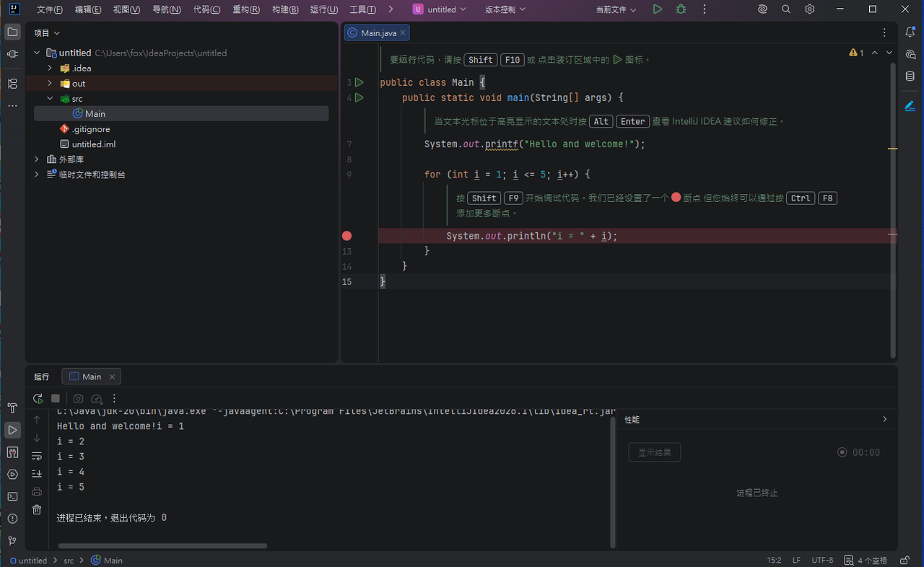The height and width of the screenshot is (567, 924).
Task: Open the 构建(B) menu
Action: [x=285, y=9]
